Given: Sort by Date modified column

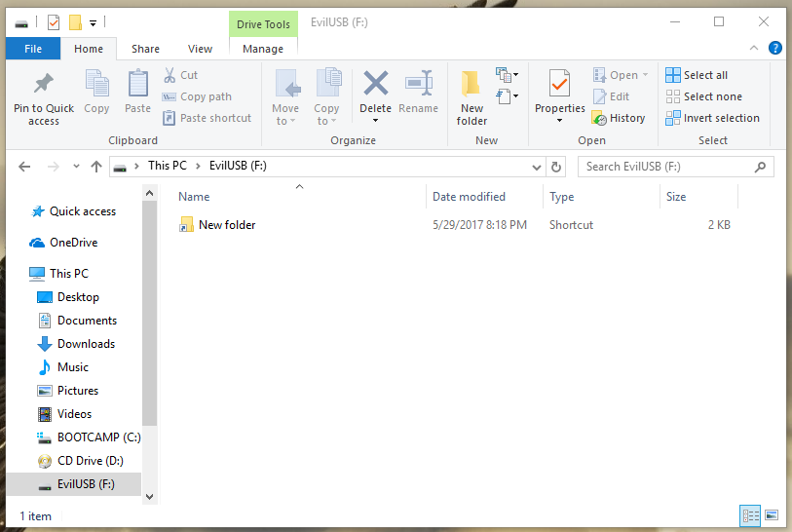Looking at the screenshot, I should tap(469, 197).
